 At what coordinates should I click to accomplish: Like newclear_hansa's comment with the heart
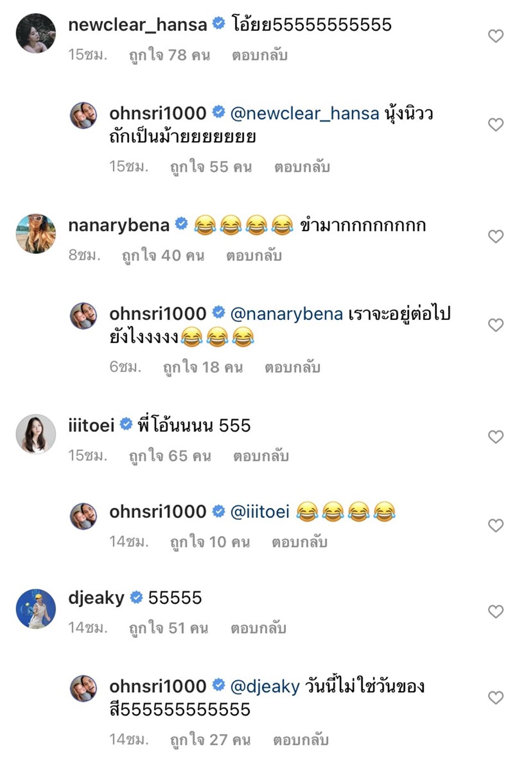pyautogui.click(x=495, y=36)
